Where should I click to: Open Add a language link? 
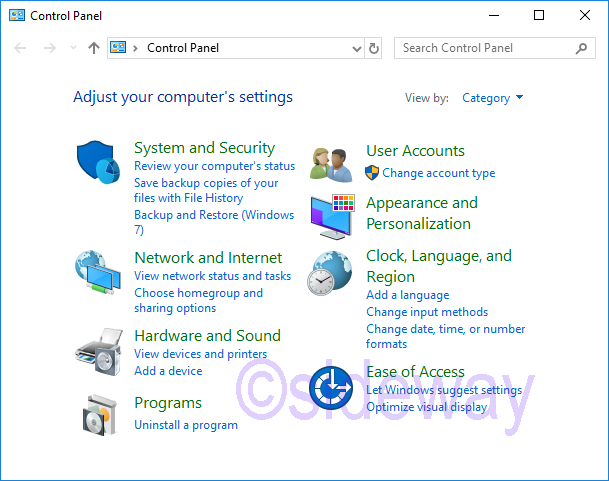tap(407, 295)
